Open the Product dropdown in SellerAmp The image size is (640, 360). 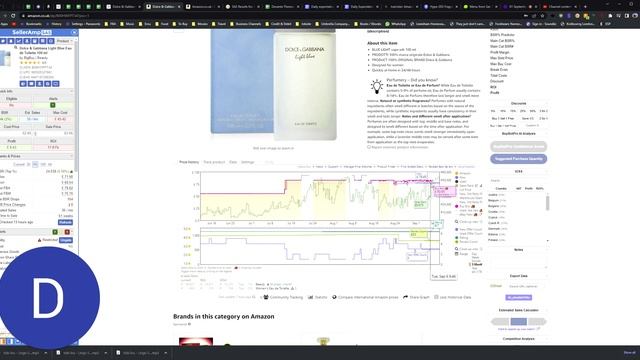pos(64,41)
